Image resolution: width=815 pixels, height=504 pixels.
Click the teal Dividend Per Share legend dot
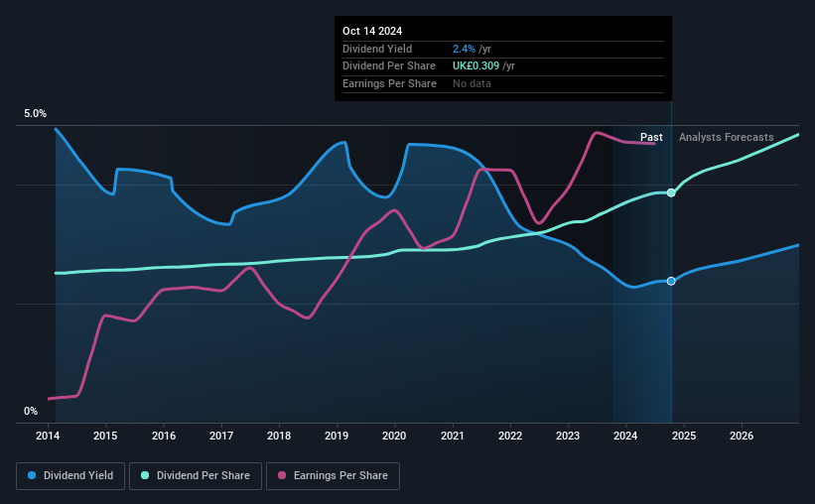pos(145,475)
